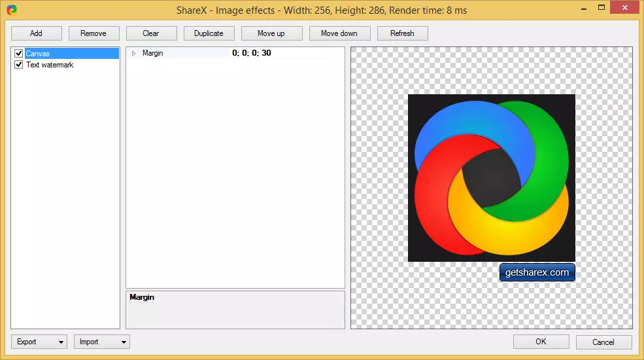Remove the selected effect
The width and height of the screenshot is (644, 360).
pyautogui.click(x=93, y=33)
